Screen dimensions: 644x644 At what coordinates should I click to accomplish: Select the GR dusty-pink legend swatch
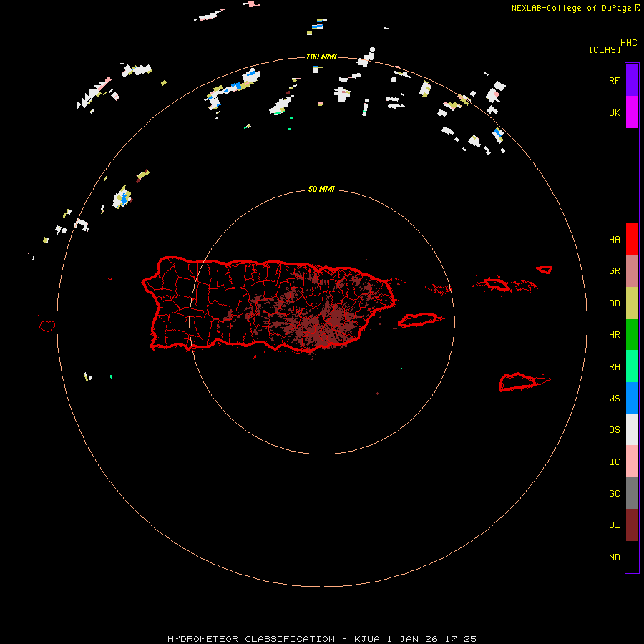632,271
